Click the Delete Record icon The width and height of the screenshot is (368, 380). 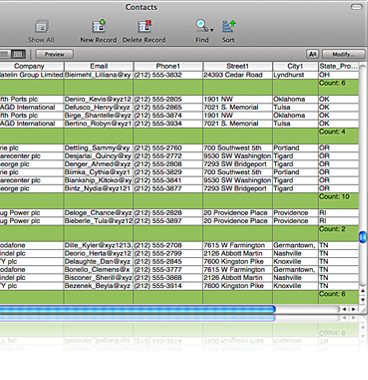point(144,26)
